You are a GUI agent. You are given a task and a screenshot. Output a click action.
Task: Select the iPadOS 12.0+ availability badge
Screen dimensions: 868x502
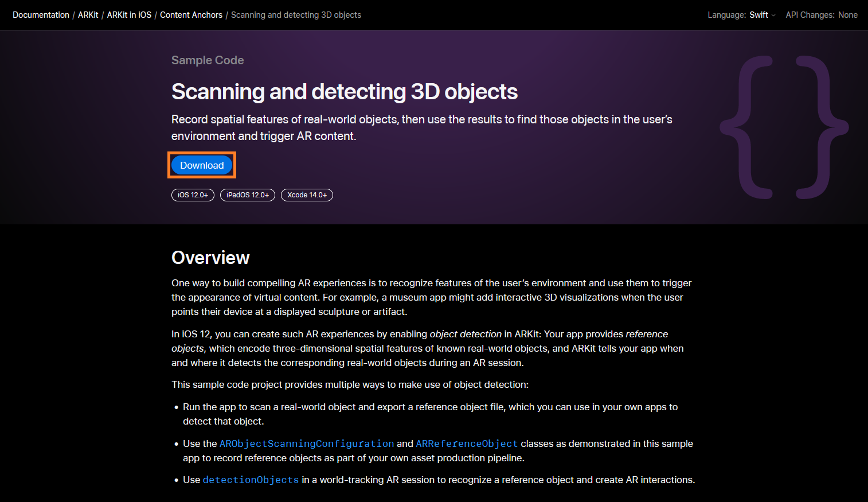click(248, 195)
